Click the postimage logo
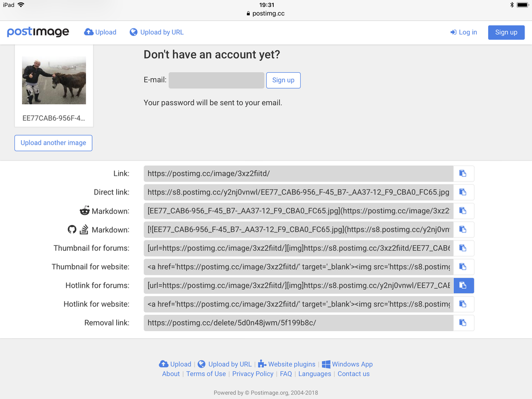The width and height of the screenshot is (532, 399). [38, 32]
